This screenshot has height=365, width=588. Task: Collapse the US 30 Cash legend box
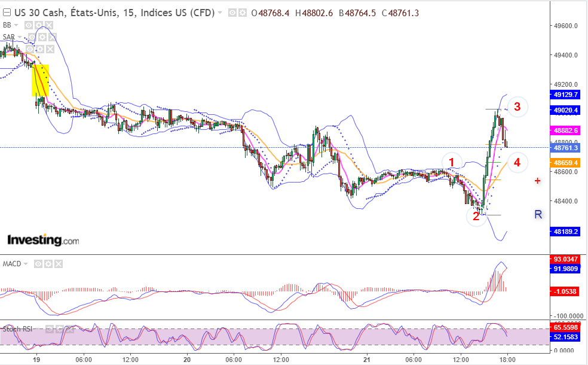tap(7, 13)
